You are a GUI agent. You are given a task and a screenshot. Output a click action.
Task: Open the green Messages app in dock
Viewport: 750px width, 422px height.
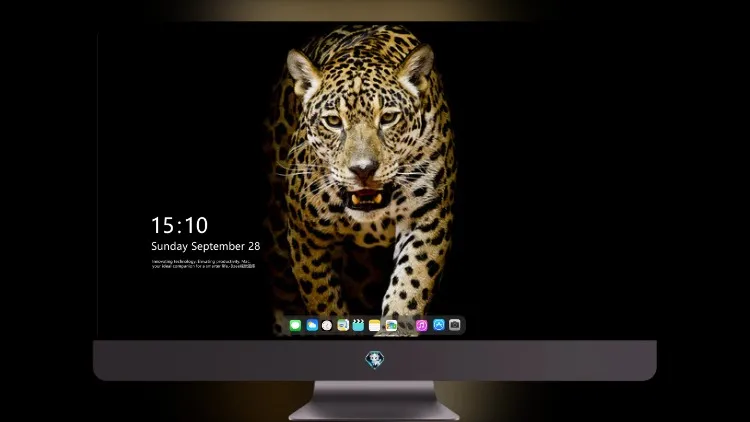tap(295, 325)
